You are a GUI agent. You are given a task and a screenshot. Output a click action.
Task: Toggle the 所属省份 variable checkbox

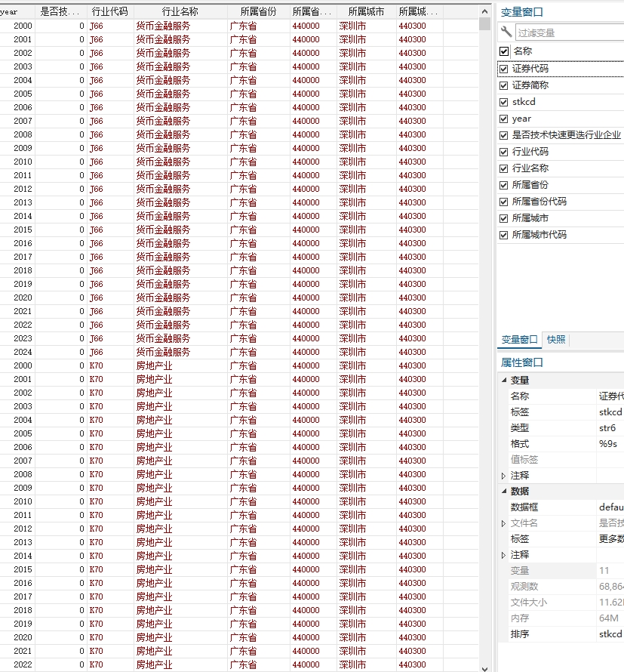coord(504,185)
